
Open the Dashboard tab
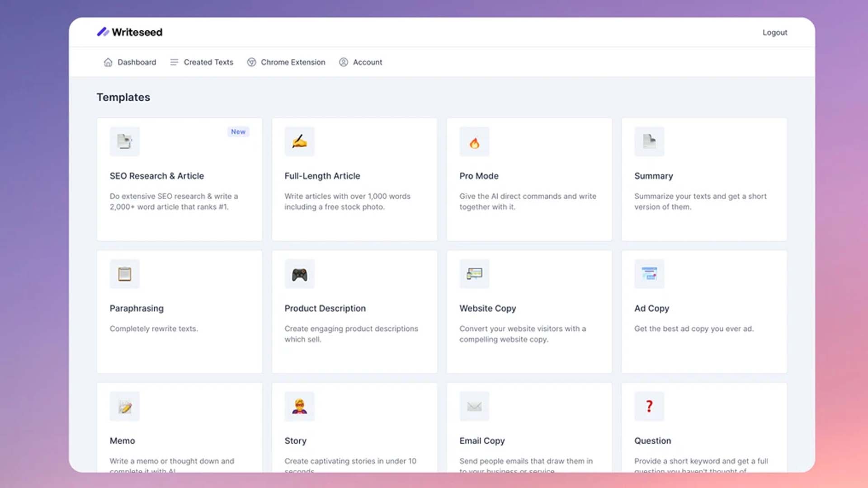point(130,62)
